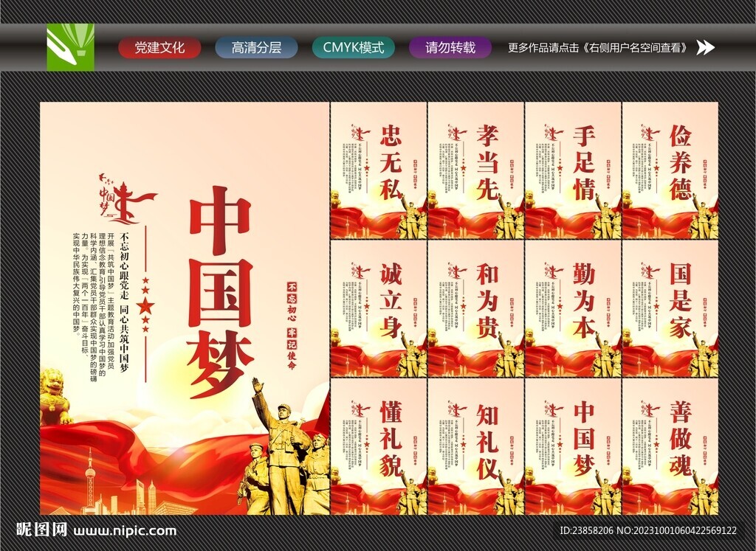Select the teal CMYK模式 pill
This screenshot has width=756, height=551.
coord(354,48)
